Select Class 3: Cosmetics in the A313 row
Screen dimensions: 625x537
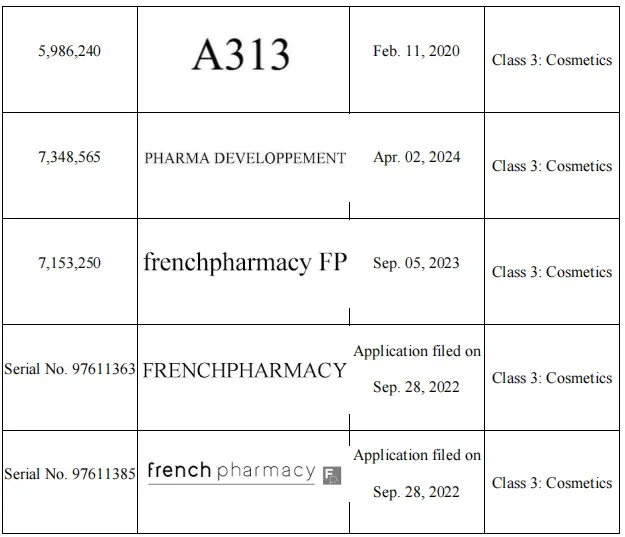click(x=551, y=60)
